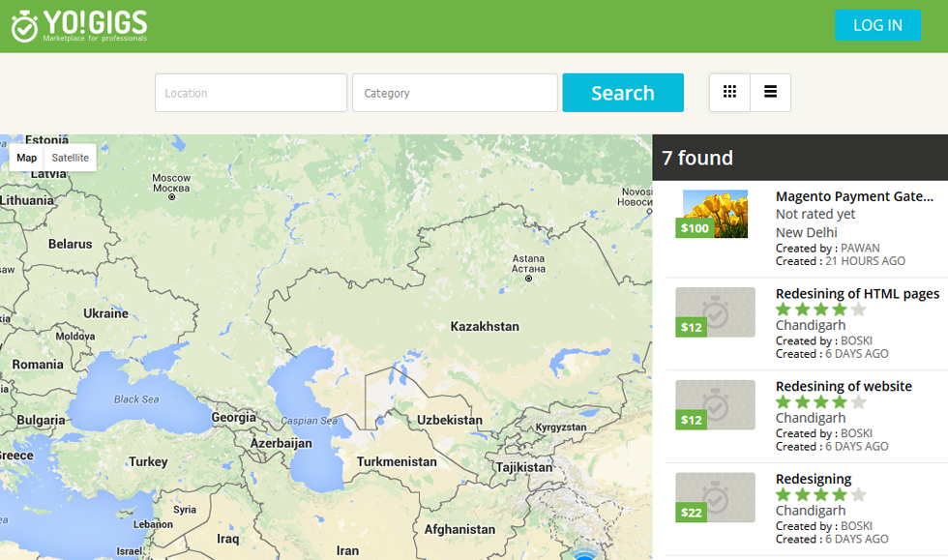
Task: Open the Redesining of HTML pages gig
Action: click(x=857, y=293)
